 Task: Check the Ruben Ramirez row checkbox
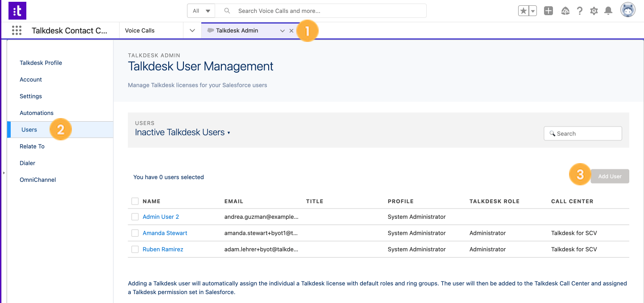[x=135, y=250]
